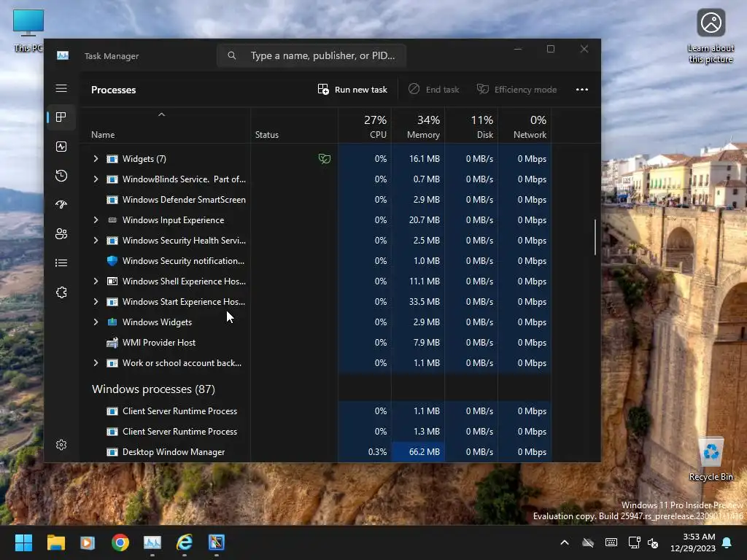The image size is (747, 560).
Task: Sort by the Memory column header
Action: click(418, 127)
